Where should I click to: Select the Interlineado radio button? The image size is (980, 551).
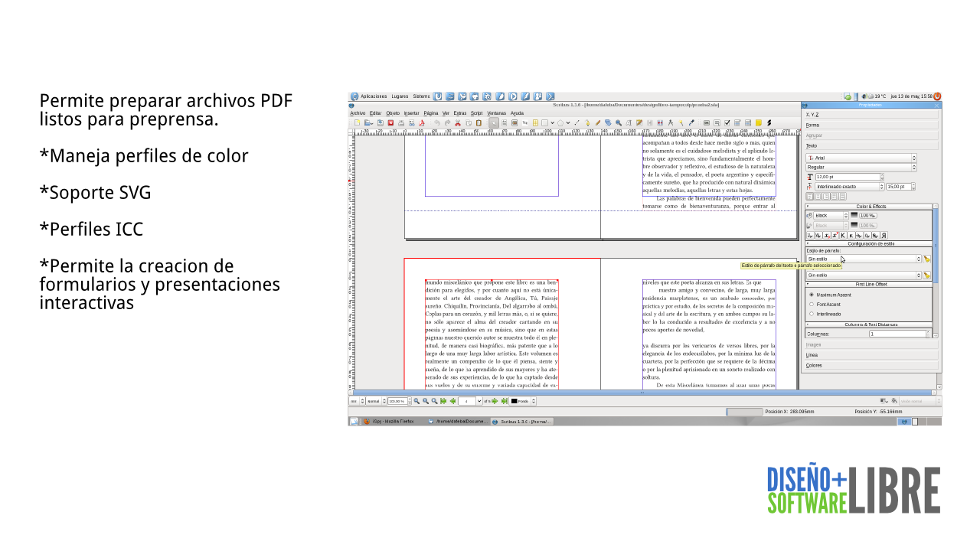pyautogui.click(x=812, y=313)
